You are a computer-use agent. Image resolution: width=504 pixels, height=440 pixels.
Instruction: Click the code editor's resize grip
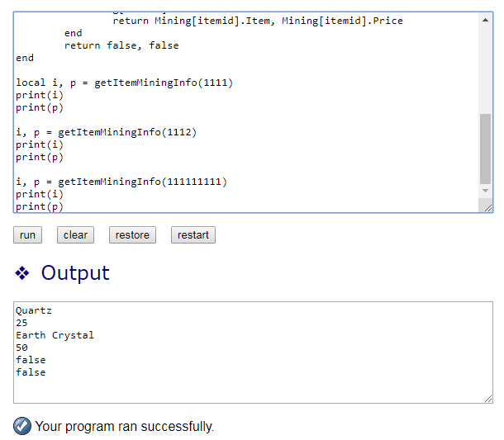488,208
